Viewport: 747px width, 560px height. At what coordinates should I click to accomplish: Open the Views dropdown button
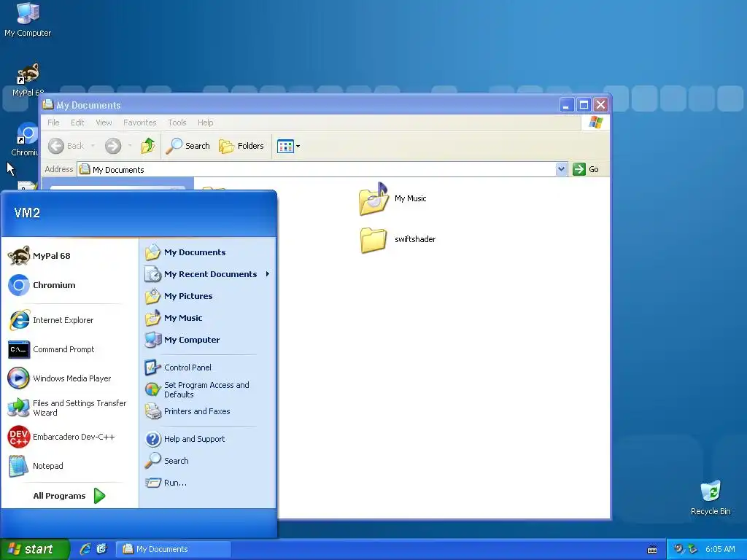(288, 146)
